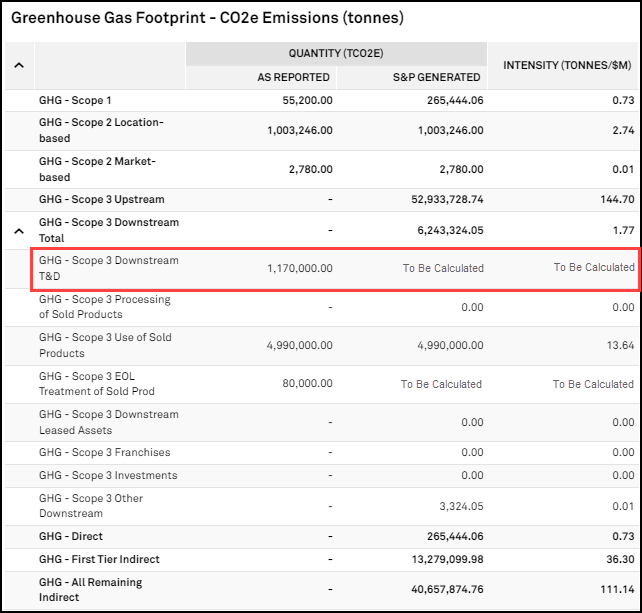
Task: Collapse the table using the header chevron
Action: pyautogui.click(x=19, y=66)
